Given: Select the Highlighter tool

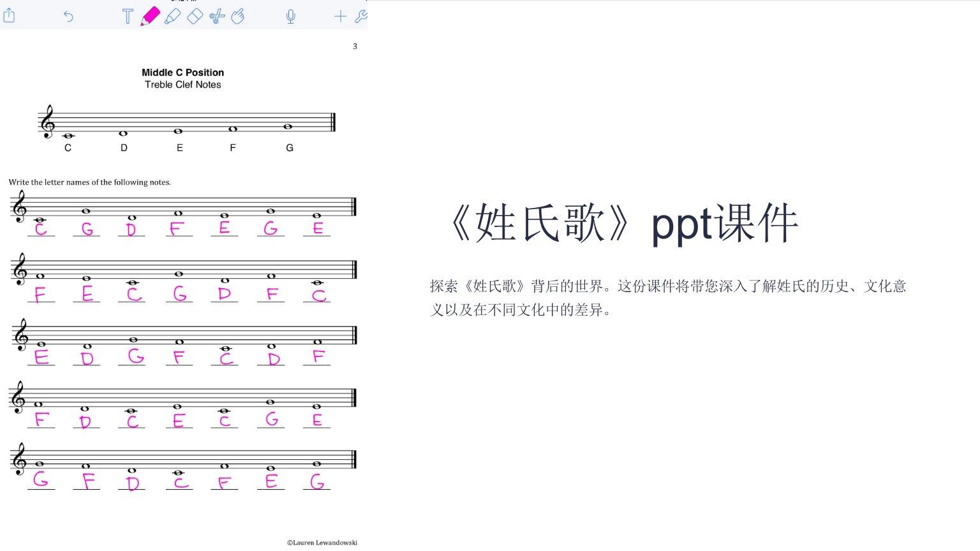Looking at the screenshot, I should point(172,17).
